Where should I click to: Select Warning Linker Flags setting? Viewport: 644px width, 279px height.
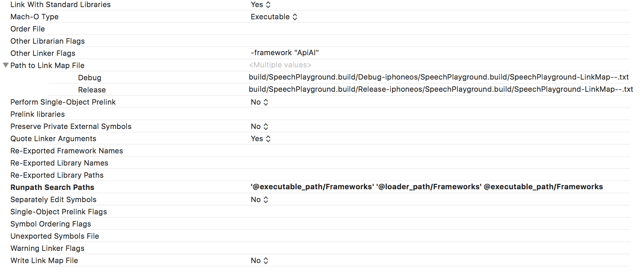pos(47,249)
